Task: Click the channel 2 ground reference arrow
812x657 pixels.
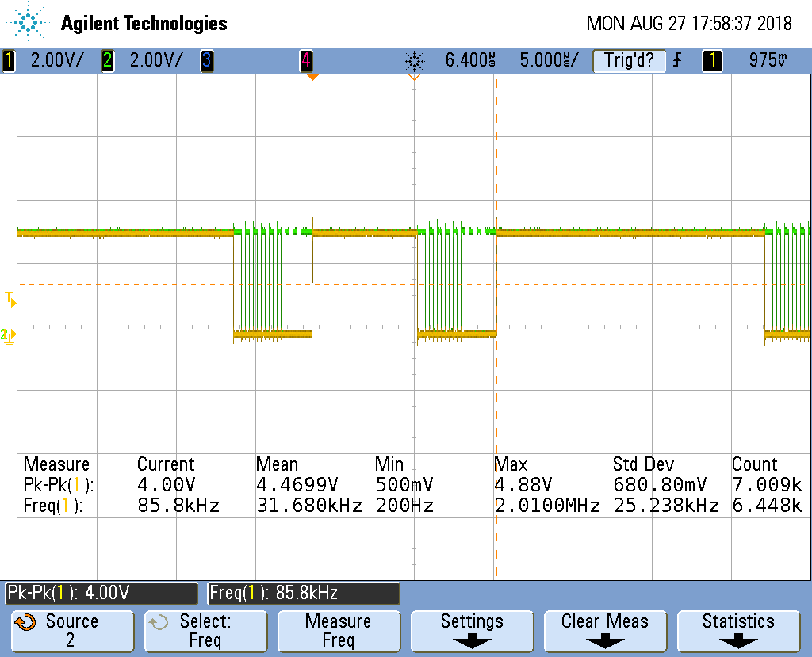Action: point(8,336)
